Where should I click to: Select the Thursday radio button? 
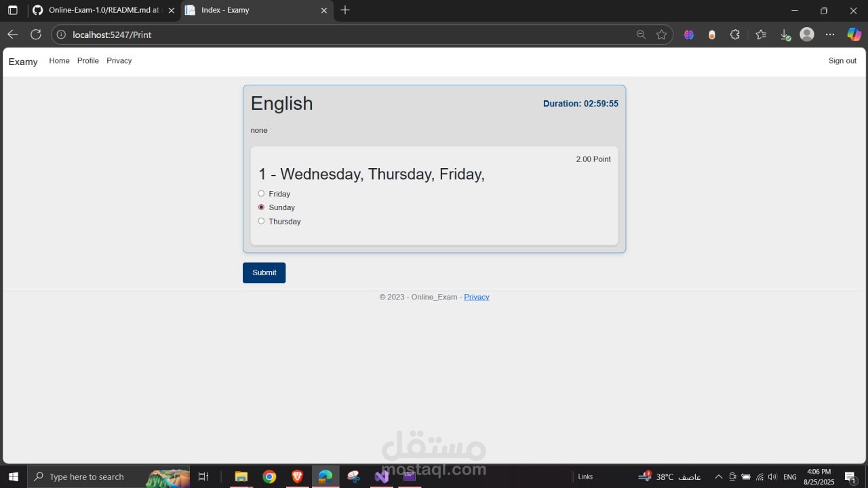(261, 220)
